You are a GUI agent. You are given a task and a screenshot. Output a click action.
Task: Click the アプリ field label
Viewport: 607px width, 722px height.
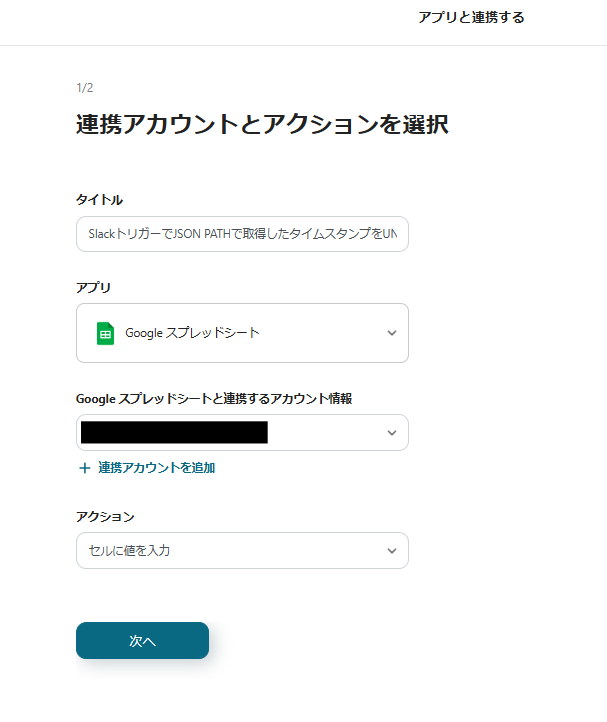(93, 287)
